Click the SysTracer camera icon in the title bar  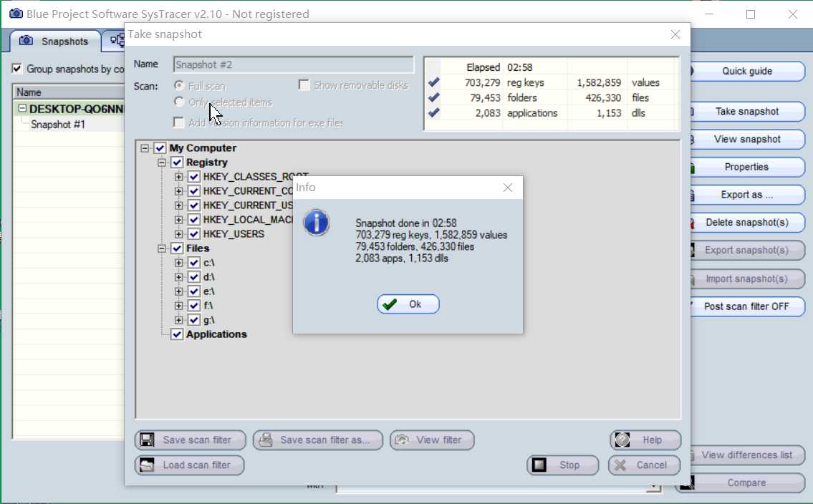[16, 14]
